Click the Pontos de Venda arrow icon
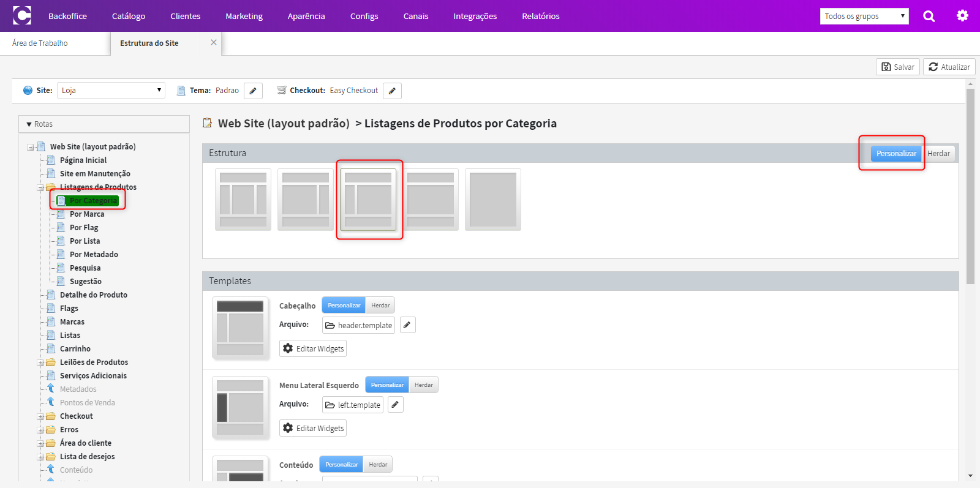Viewport: 980px width, 488px height. [x=51, y=402]
